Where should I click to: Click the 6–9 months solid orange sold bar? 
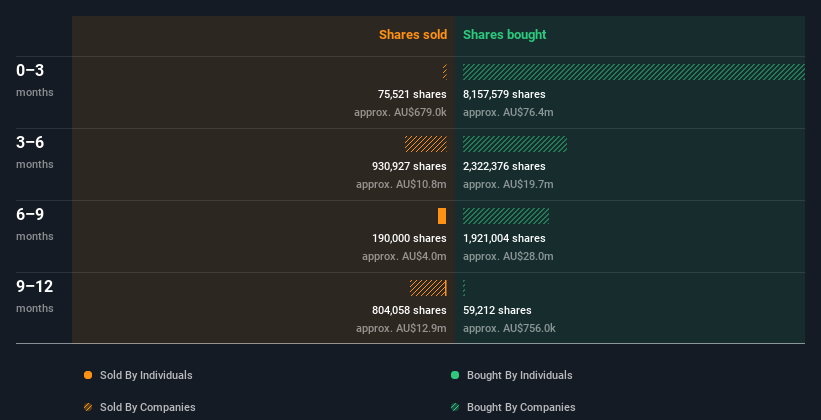(442, 216)
